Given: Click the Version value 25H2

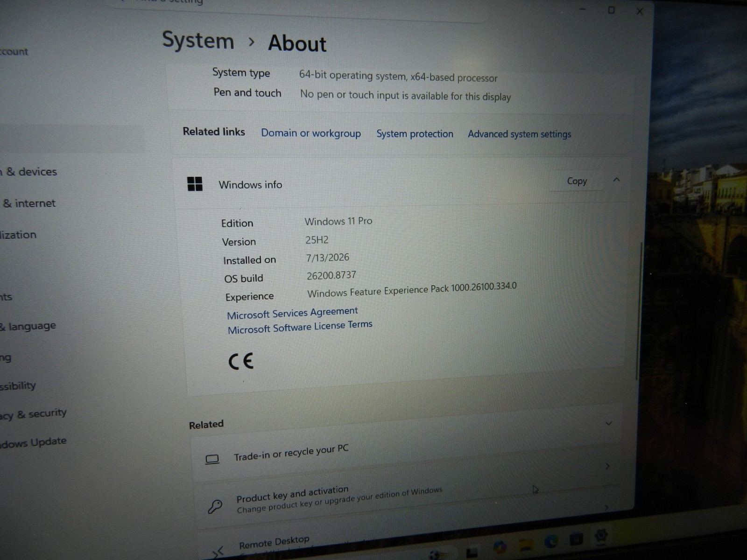Looking at the screenshot, I should point(317,240).
